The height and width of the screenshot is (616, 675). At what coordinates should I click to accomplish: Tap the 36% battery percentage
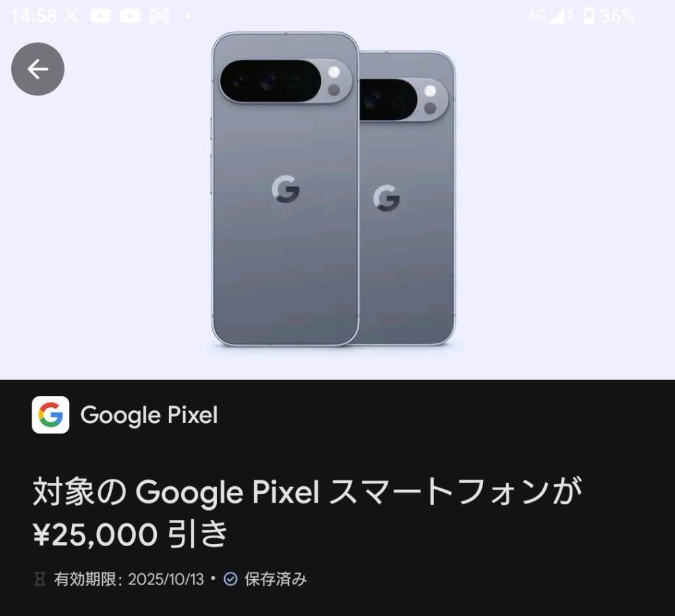pyautogui.click(x=617, y=16)
